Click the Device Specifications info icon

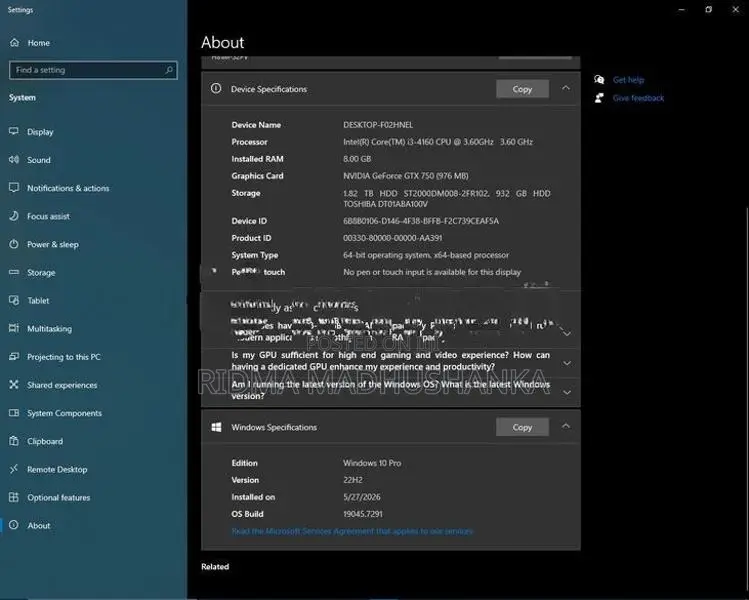point(216,88)
